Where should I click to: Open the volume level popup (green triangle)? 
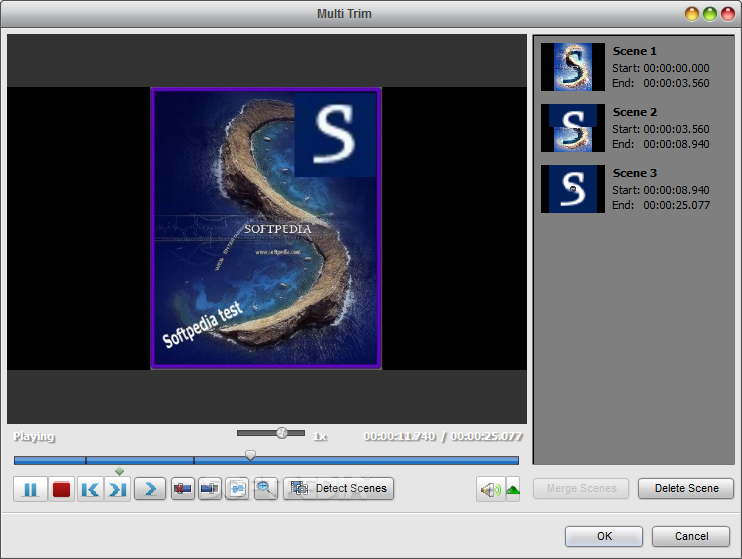[x=513, y=489]
